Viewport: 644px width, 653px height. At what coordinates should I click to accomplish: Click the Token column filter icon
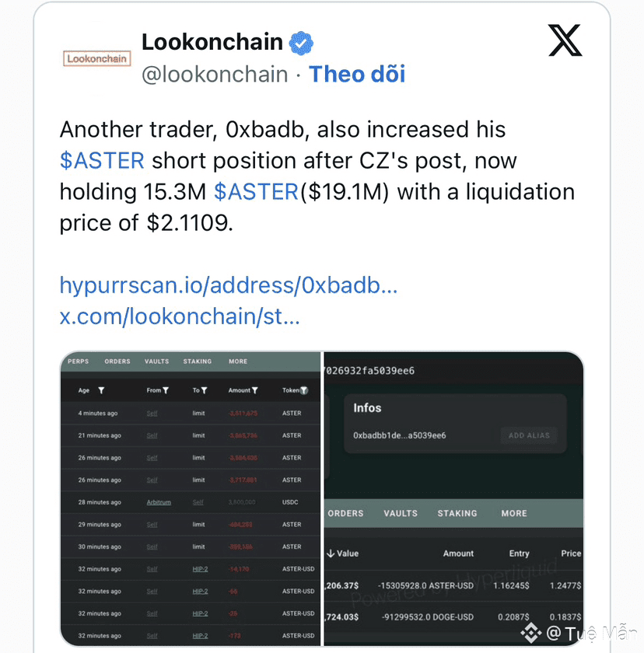304,390
